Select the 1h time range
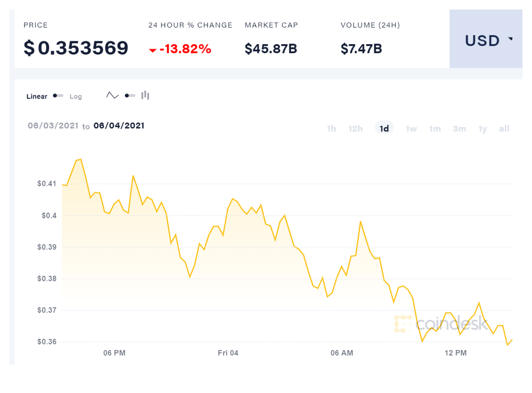The image size is (532, 393). point(331,129)
